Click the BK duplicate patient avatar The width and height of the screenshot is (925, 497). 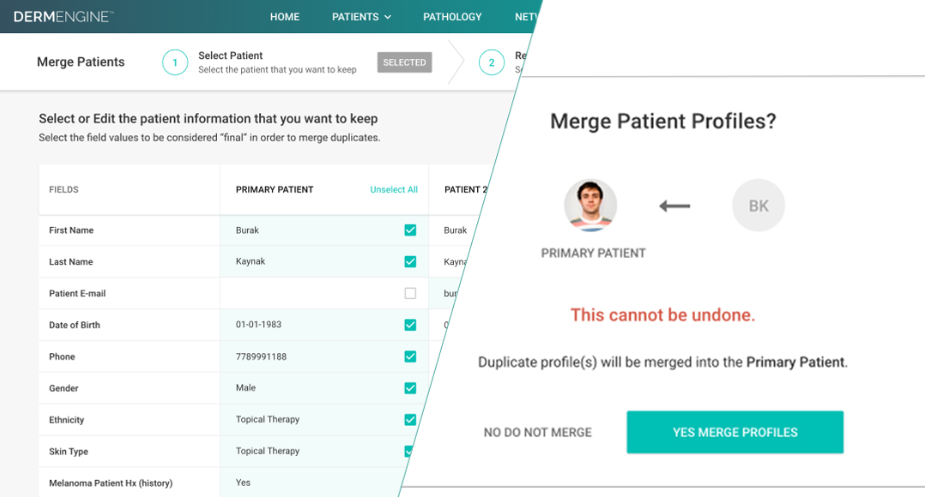[758, 206]
